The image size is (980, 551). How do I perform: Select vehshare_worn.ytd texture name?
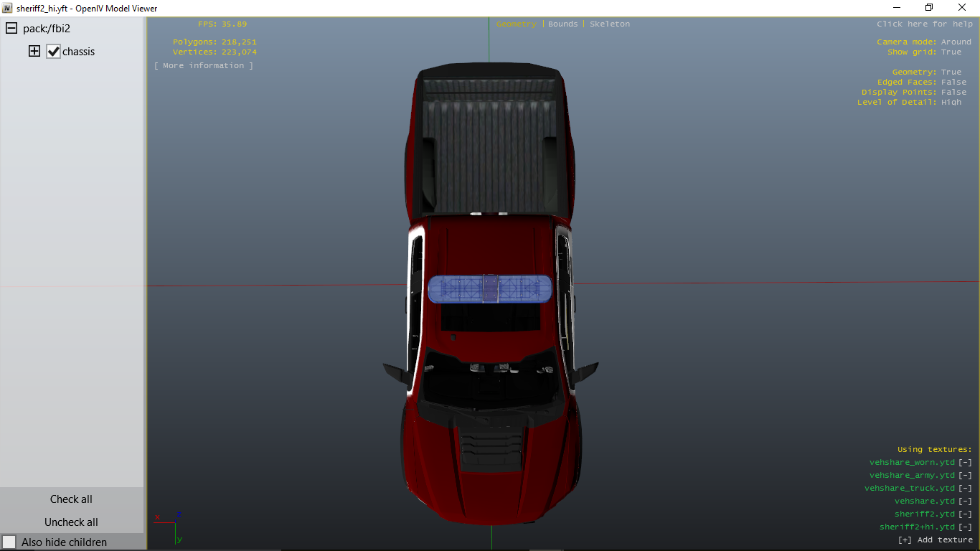coord(912,463)
